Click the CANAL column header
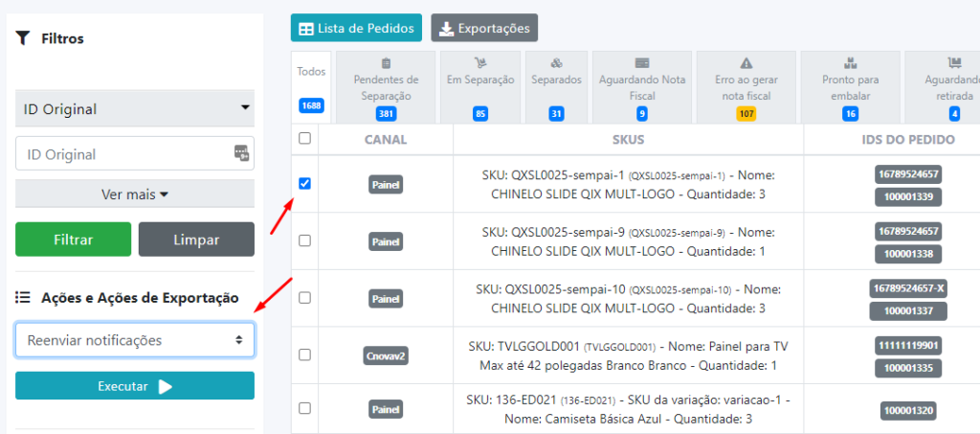The height and width of the screenshot is (434, 980). pos(386,140)
